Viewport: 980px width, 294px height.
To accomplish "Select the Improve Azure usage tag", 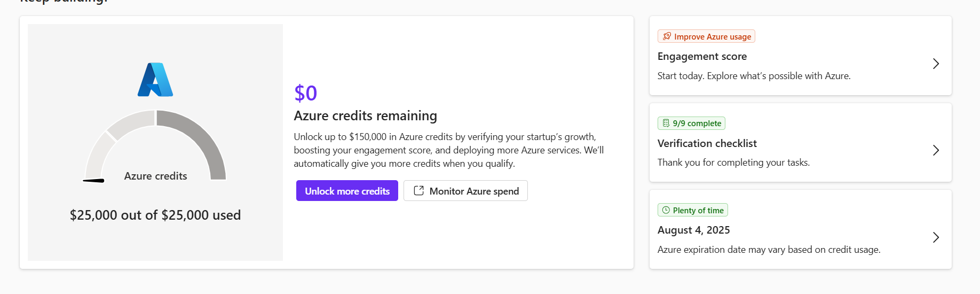I will [706, 36].
